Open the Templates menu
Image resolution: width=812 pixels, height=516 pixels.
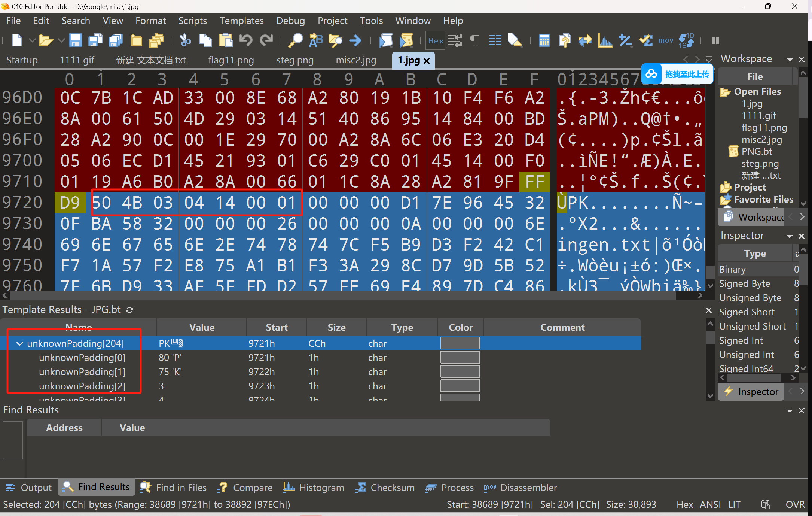click(241, 21)
